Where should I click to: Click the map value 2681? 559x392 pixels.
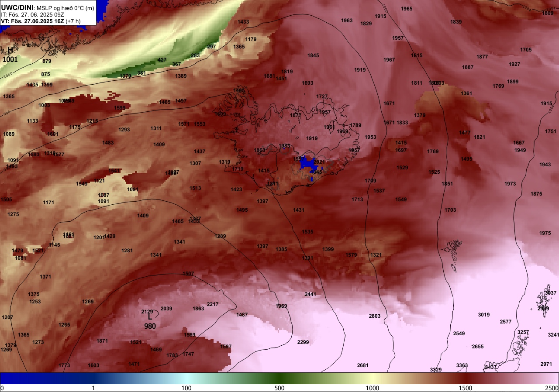pos(363,365)
